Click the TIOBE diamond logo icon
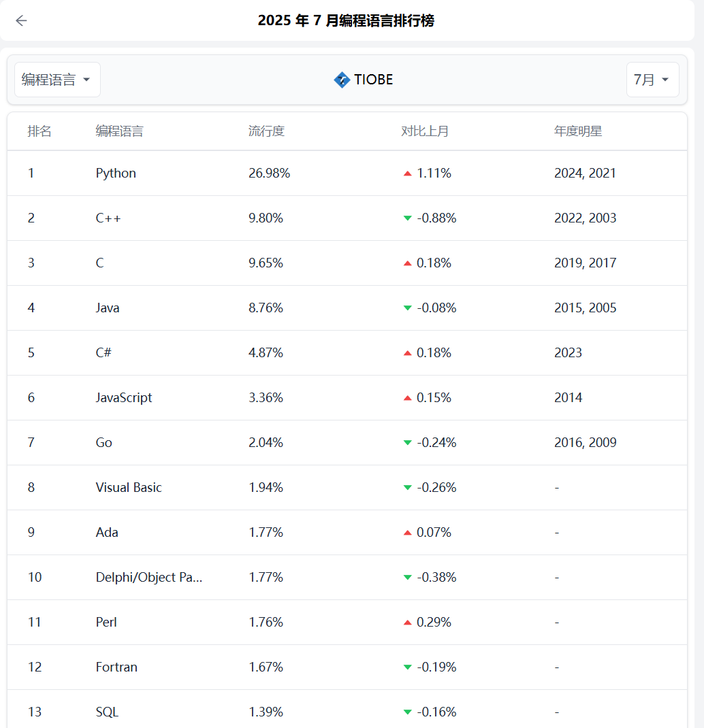The image size is (704, 728). [x=342, y=80]
